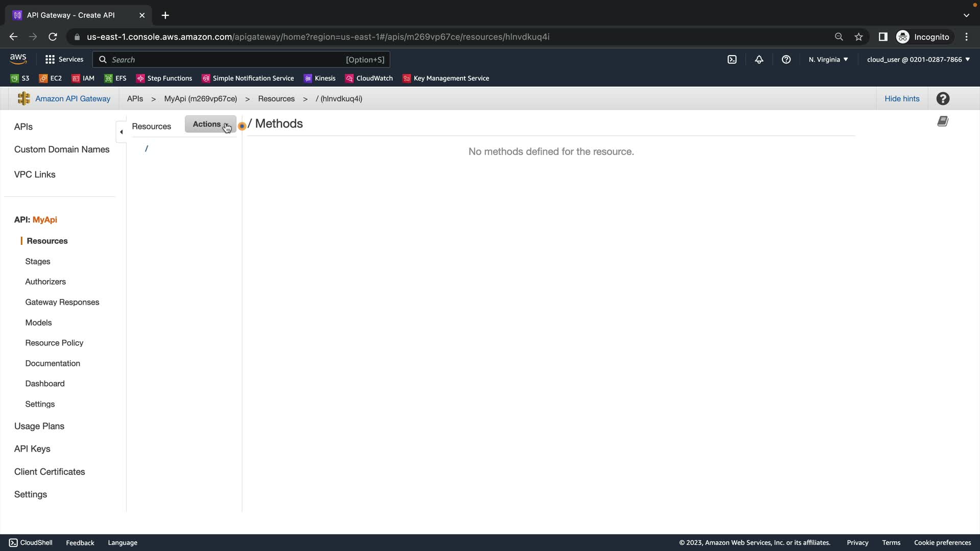This screenshot has width=980, height=551.
Task: Open the S3 shortcut in favorites bar
Action: point(20,78)
